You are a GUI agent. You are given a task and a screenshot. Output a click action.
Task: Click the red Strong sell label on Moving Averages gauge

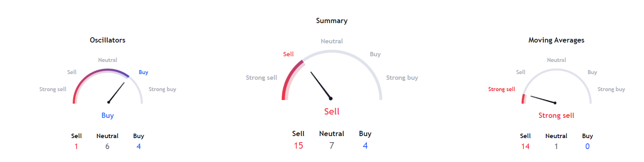502,89
